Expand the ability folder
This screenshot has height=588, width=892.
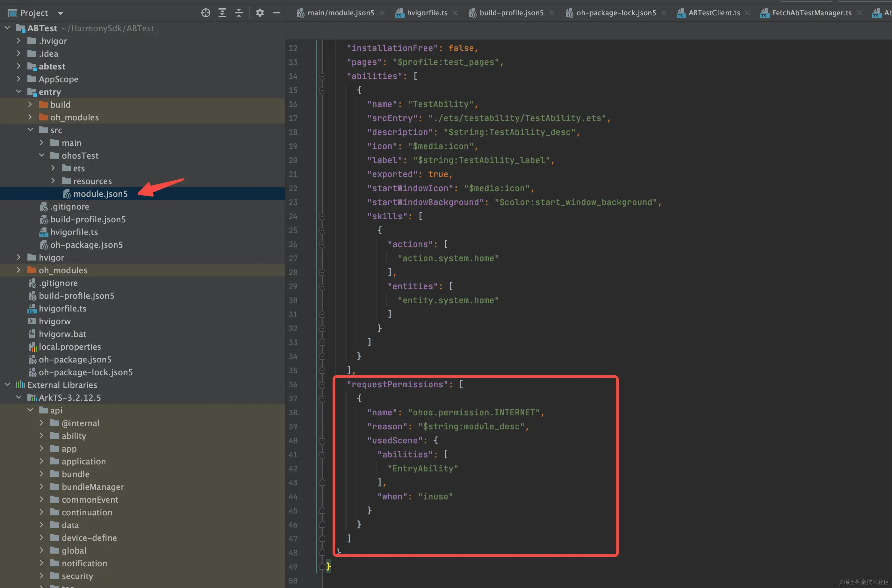(42, 436)
